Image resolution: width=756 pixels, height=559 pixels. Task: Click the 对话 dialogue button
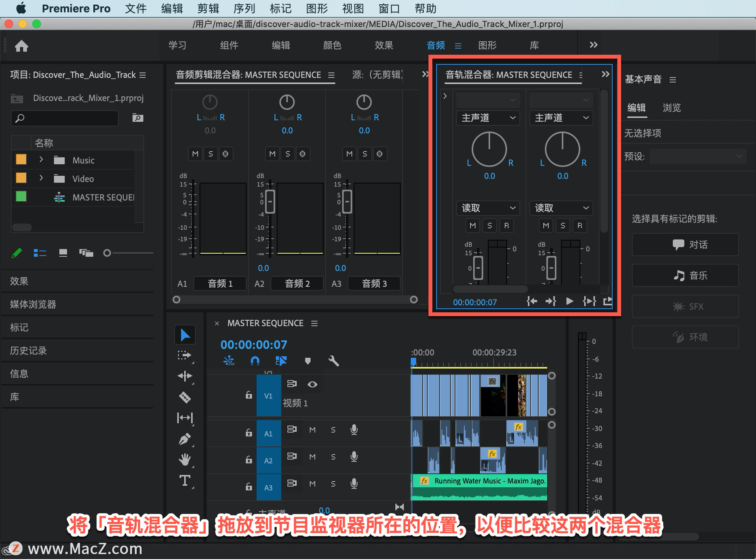[685, 244]
